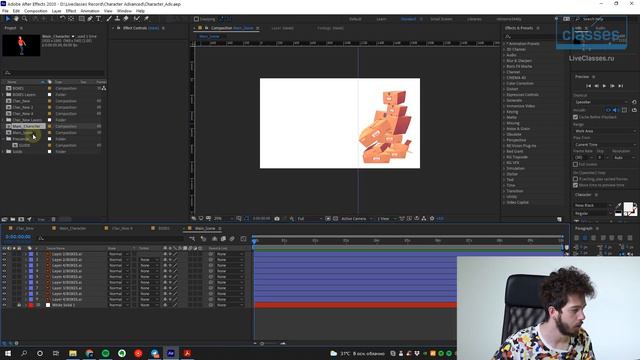640x360 pixels.
Task: Open the Active Camera view dropdown
Action: coord(356,219)
